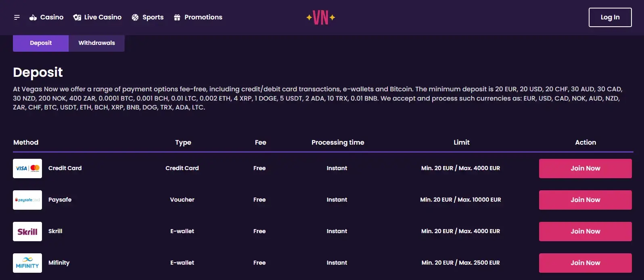Click the Credit Card type cell
Screen dimensions: 644x280
[x=182, y=168]
